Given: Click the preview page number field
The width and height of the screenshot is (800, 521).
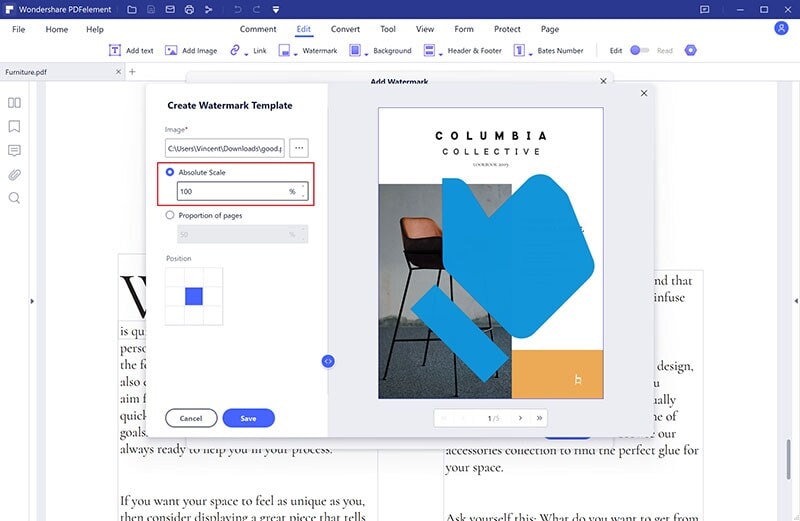Looking at the screenshot, I should (x=493, y=418).
